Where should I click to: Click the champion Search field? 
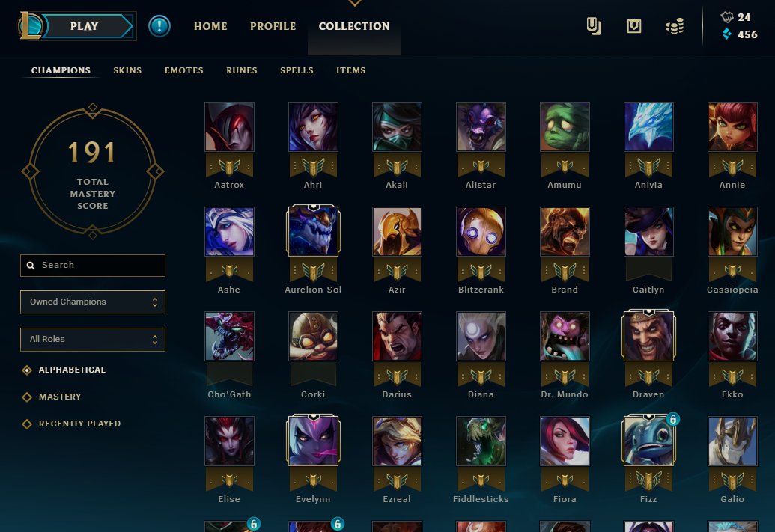93,266
